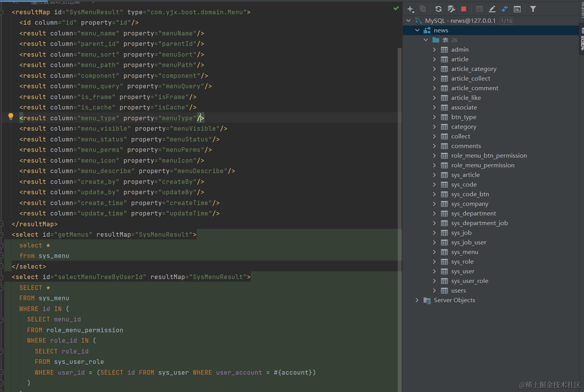The width and height of the screenshot is (584, 392).
Task: Select the sys_job_user table name
Action: click(469, 242)
